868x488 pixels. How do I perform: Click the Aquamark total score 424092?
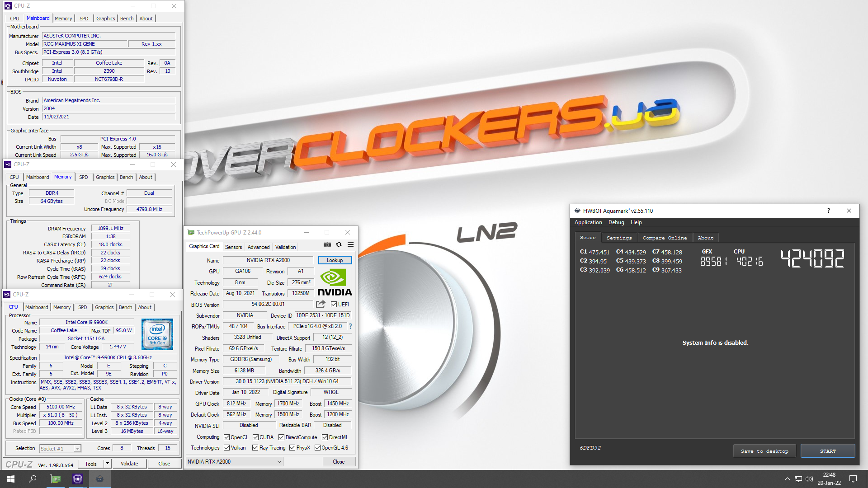812,258
